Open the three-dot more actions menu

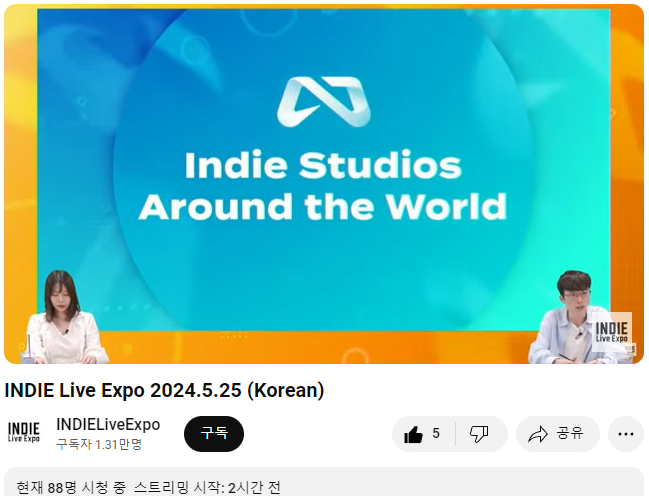[625, 434]
